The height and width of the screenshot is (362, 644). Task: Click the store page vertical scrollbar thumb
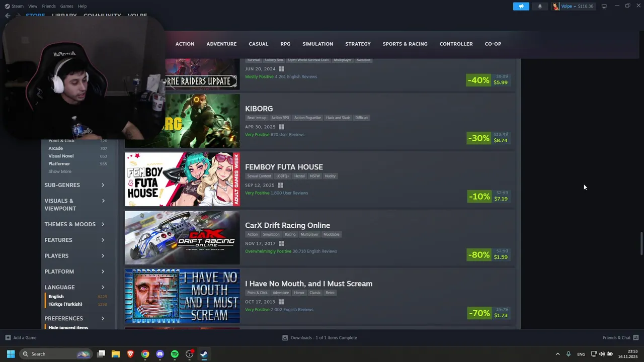pos(641,243)
